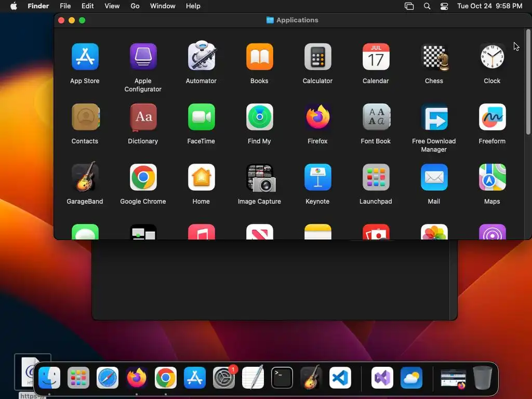The height and width of the screenshot is (399, 532).
Task: Open the View menu
Action: 112,6
